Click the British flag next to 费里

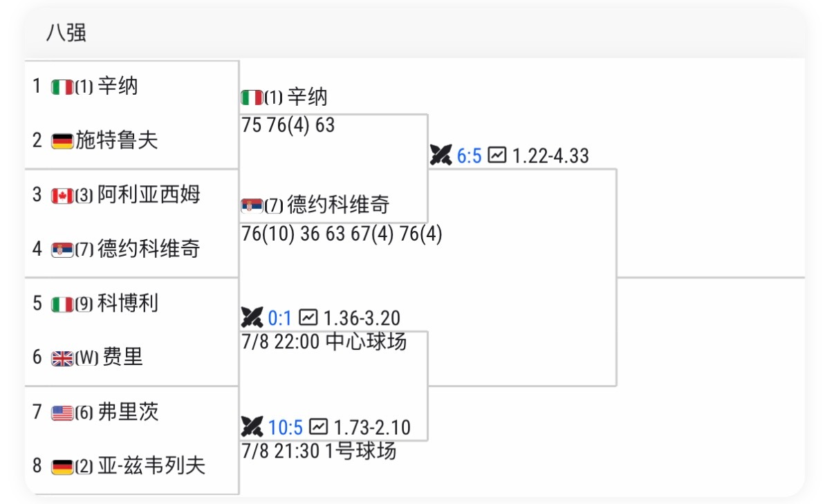[x=62, y=358]
